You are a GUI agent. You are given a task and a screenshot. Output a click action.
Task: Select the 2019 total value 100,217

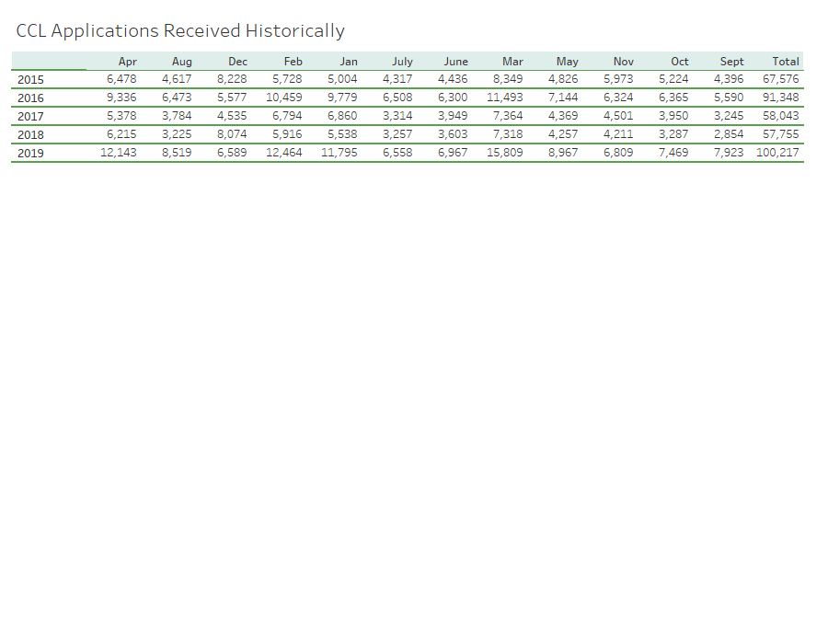pyautogui.click(x=780, y=153)
